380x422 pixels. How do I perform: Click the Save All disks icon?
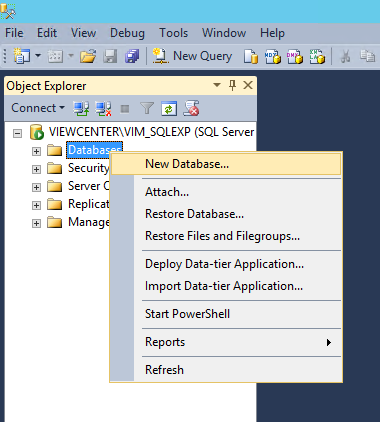(132, 56)
